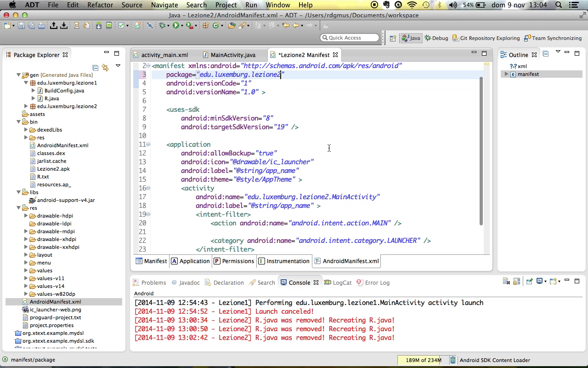
Task: Click the New wizard toolbar icon
Action: coord(7,25)
